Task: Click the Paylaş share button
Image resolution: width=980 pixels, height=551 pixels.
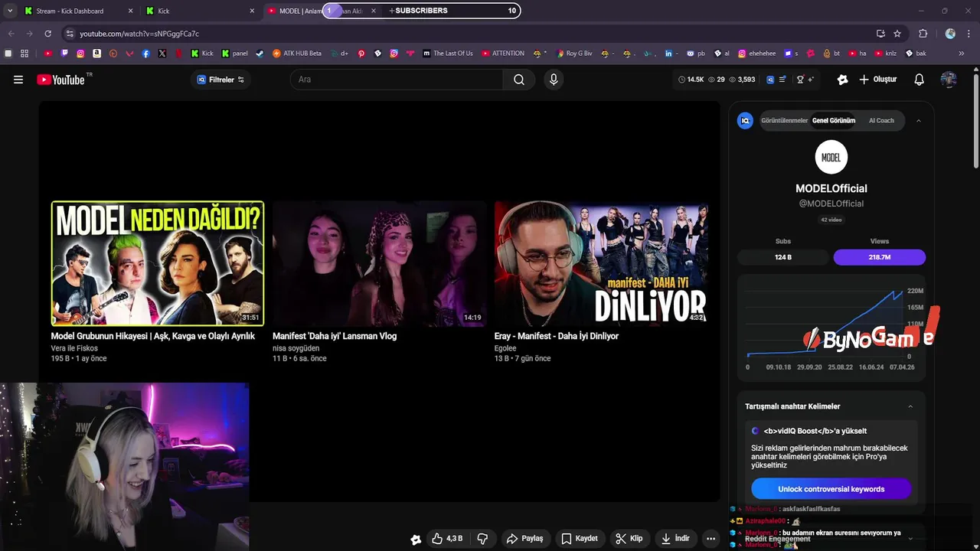Action: (x=525, y=539)
